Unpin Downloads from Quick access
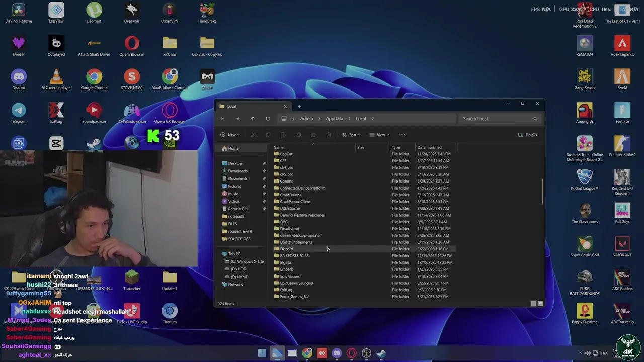644x362 pixels. 264,171
